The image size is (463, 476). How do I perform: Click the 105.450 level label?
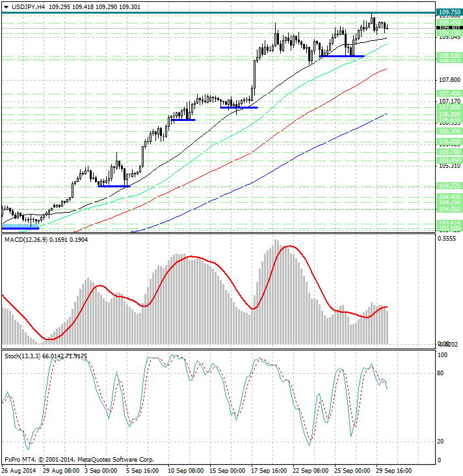coord(449,160)
